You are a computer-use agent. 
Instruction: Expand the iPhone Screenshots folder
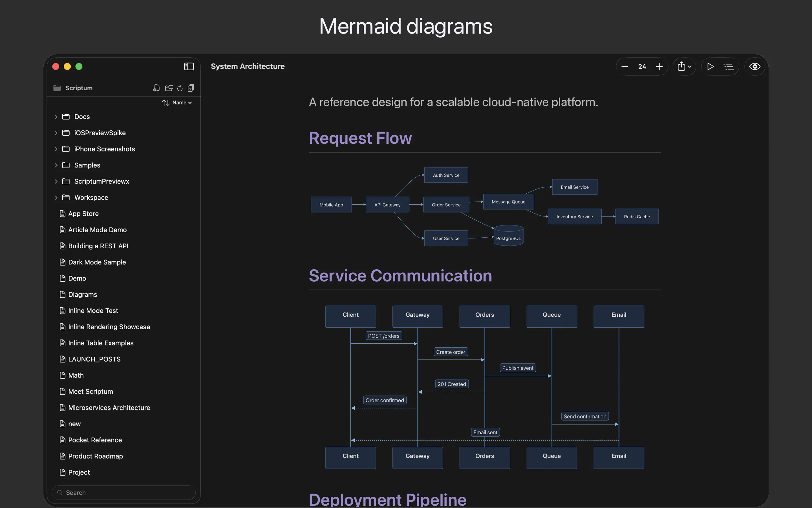pyautogui.click(x=56, y=149)
